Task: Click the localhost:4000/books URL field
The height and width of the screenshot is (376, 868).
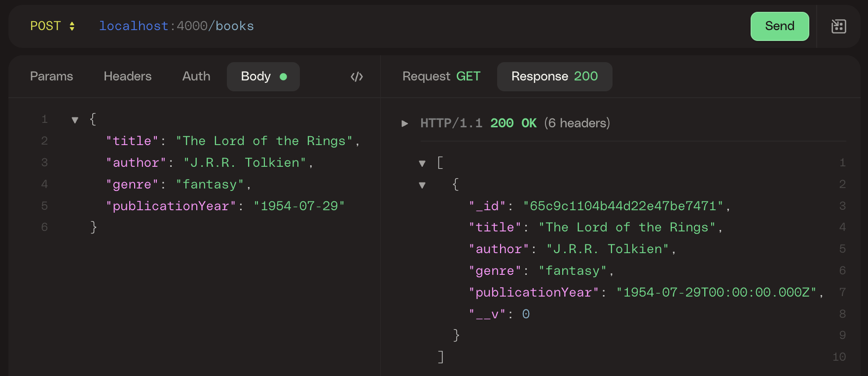Action: pyautogui.click(x=177, y=26)
